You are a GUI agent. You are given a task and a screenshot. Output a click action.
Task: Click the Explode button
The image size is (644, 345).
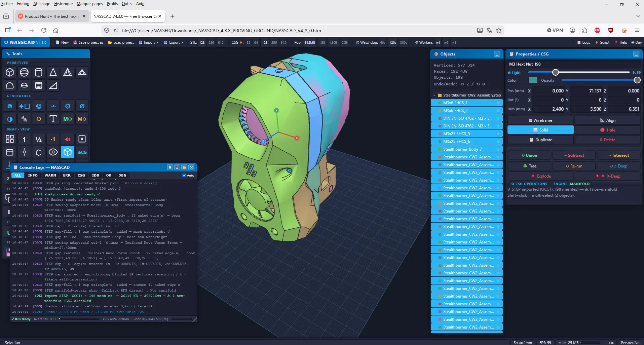(x=540, y=176)
